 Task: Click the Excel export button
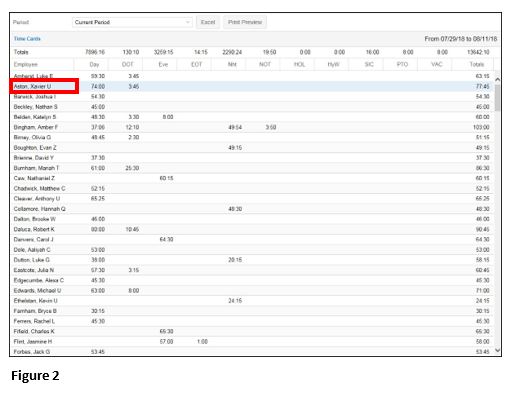click(x=208, y=22)
